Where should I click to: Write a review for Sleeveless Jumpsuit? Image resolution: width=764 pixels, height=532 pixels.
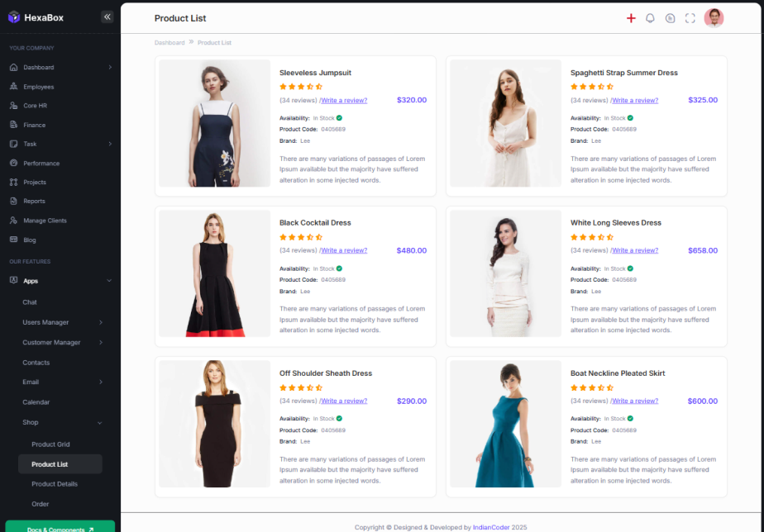[x=344, y=100]
